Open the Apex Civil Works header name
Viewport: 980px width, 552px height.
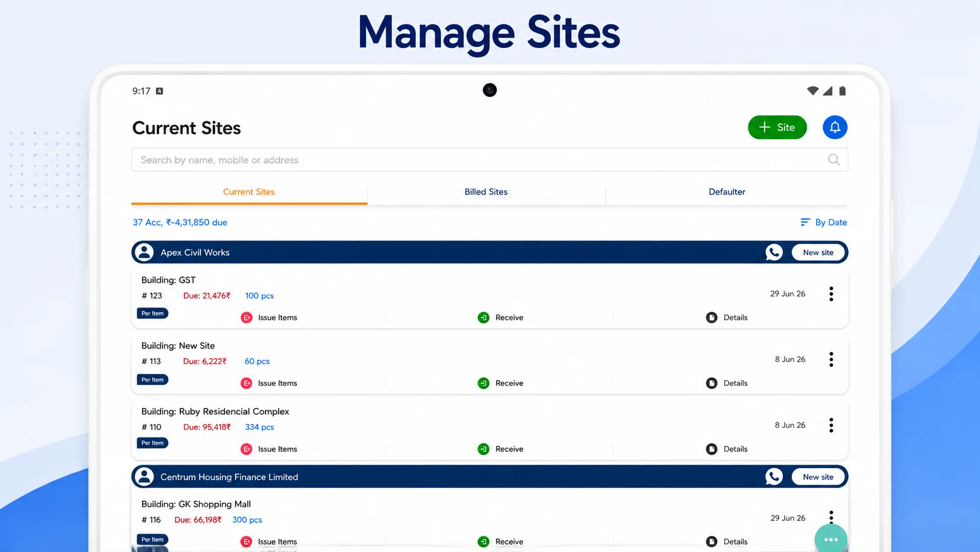click(195, 252)
